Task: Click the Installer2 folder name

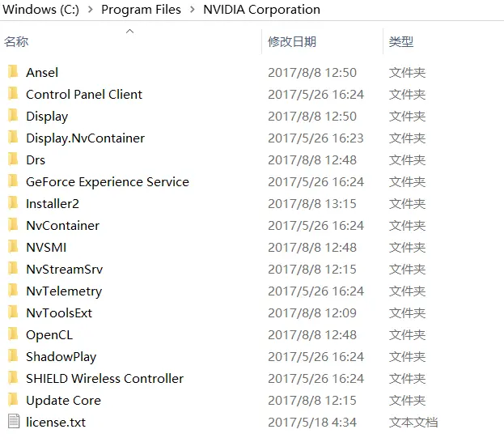Action: [x=53, y=204]
